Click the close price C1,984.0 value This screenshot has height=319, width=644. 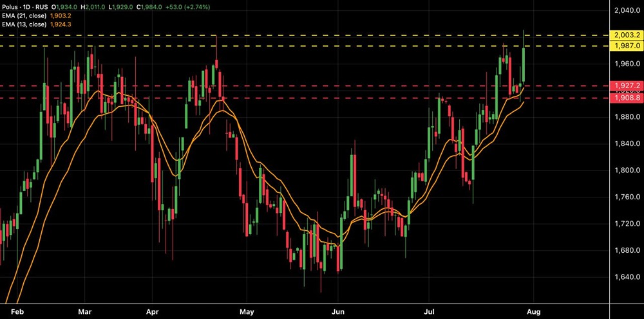pyautogui.click(x=149, y=7)
